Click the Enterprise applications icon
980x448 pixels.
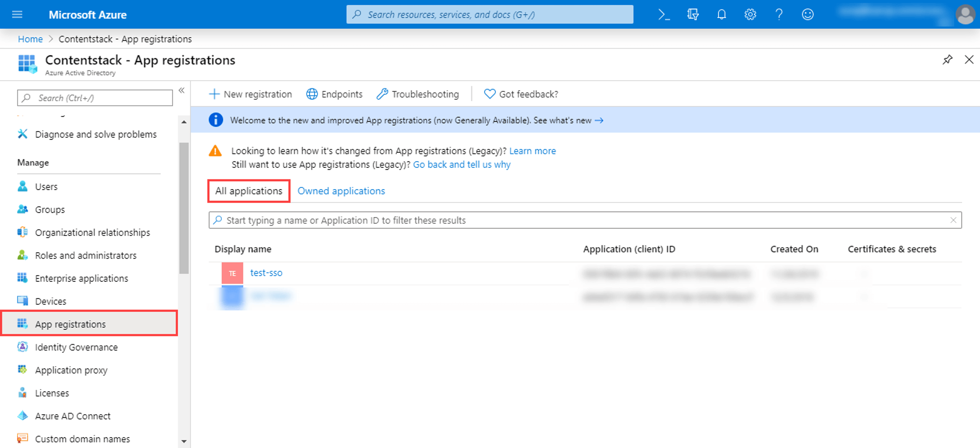(x=22, y=278)
